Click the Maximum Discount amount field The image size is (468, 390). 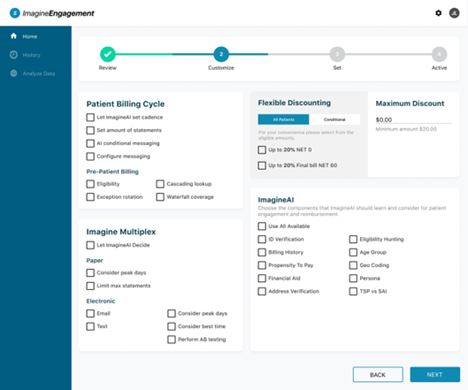point(414,120)
